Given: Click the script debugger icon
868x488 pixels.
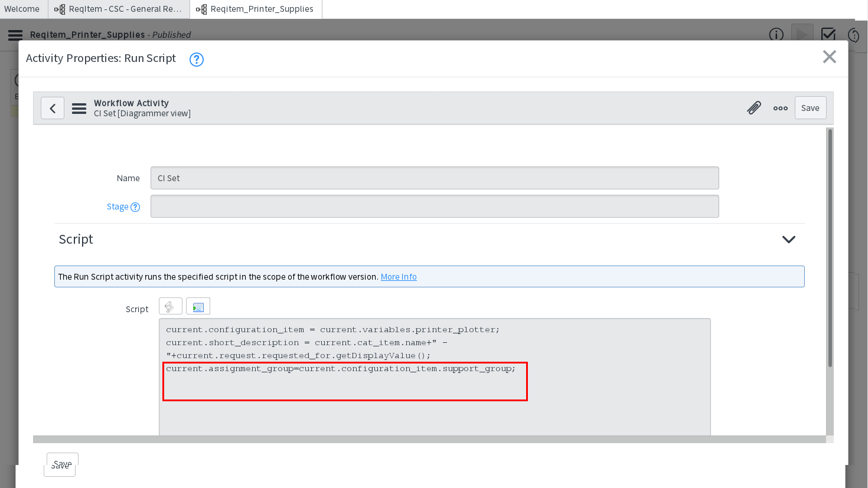Looking at the screenshot, I should click(198, 307).
